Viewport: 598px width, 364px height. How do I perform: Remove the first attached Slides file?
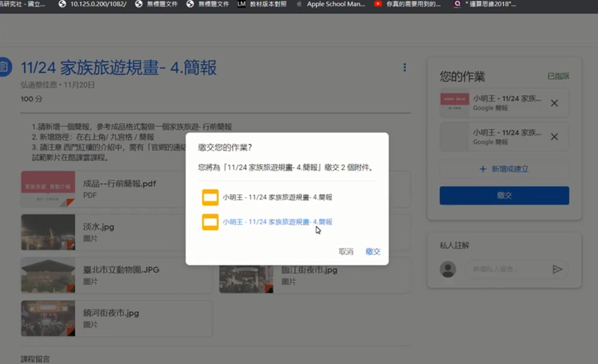click(x=554, y=103)
